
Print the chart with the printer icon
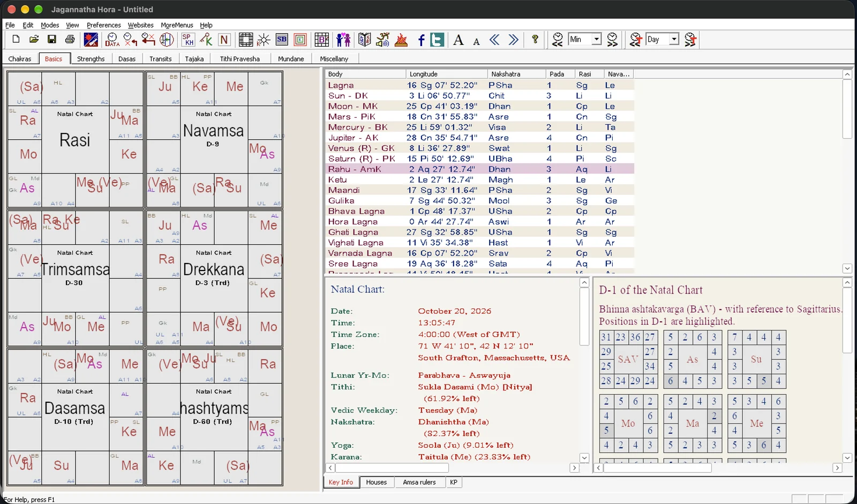70,39
